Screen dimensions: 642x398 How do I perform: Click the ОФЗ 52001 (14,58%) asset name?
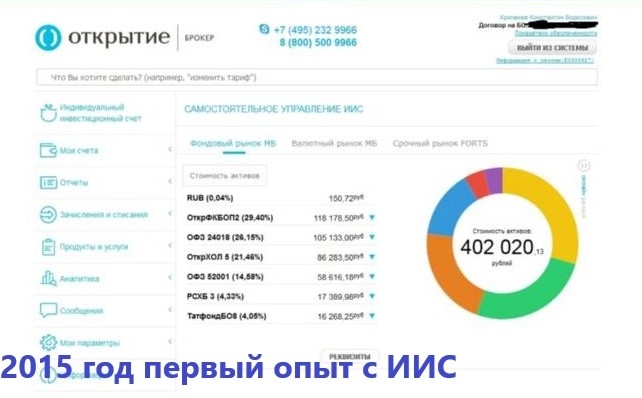point(225,276)
